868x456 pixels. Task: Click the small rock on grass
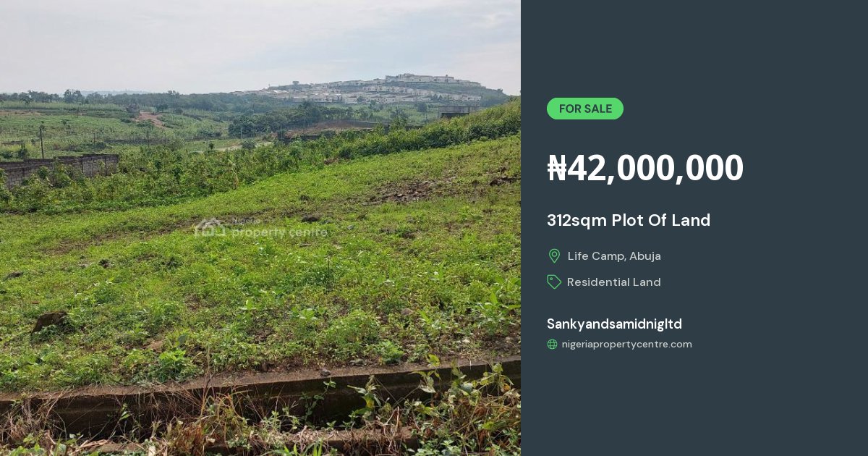[x=51, y=321]
